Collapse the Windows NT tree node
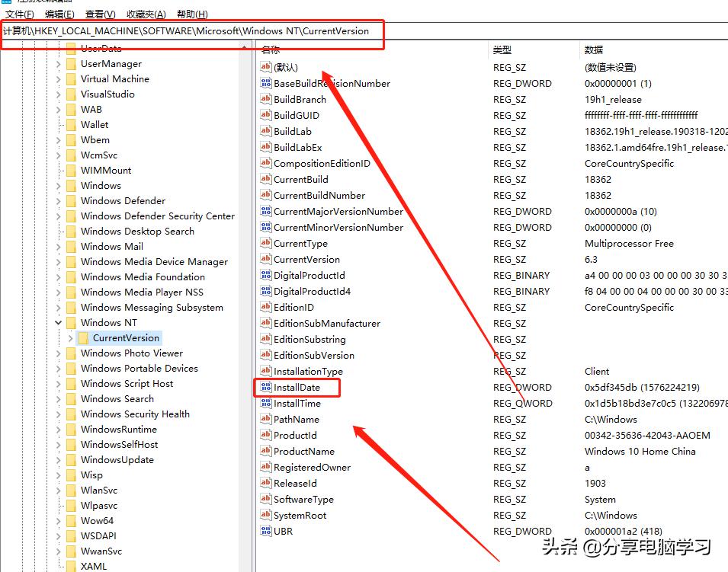The image size is (728, 572). pos(60,322)
